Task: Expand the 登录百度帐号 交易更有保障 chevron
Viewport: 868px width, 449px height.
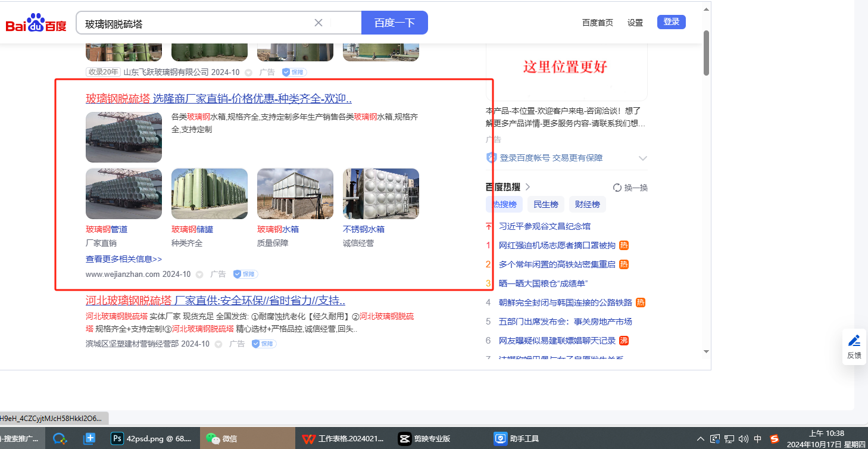Action: pos(642,158)
